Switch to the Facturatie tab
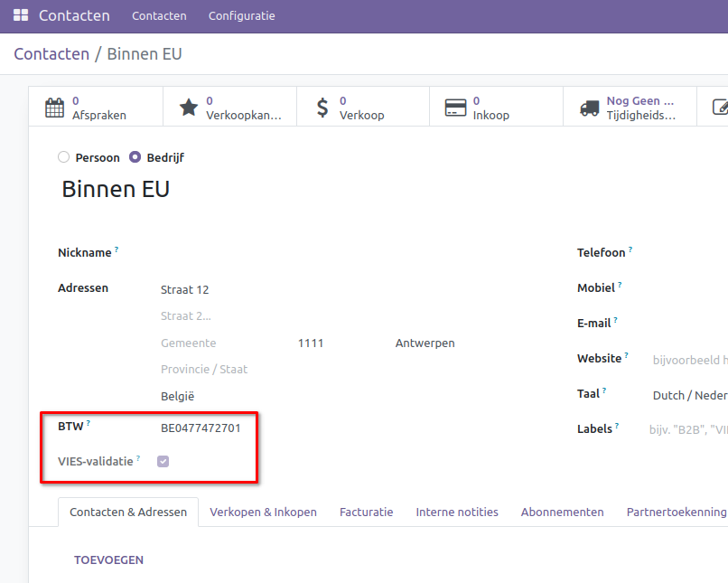Image resolution: width=728 pixels, height=583 pixels. (366, 512)
